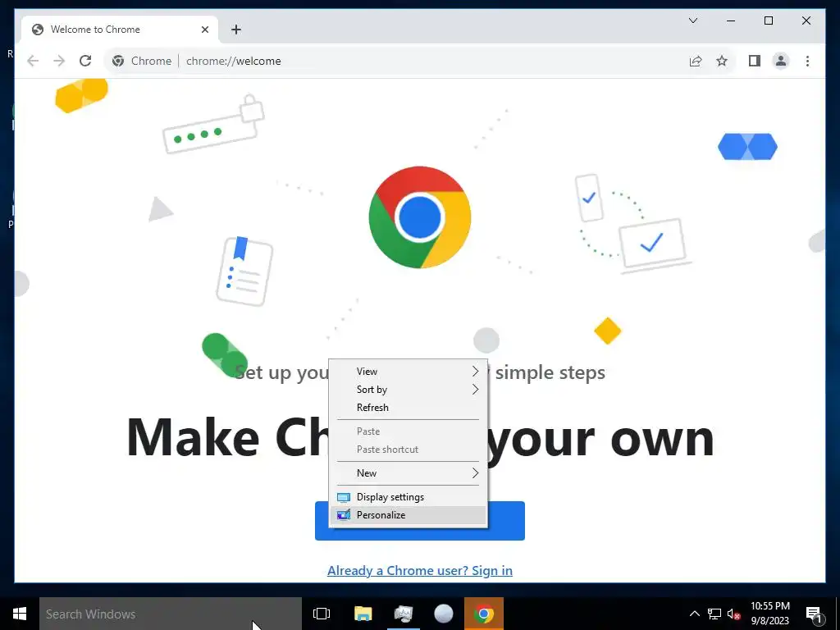Share this page via share icon
This screenshot has width=840, height=630.
point(696,61)
